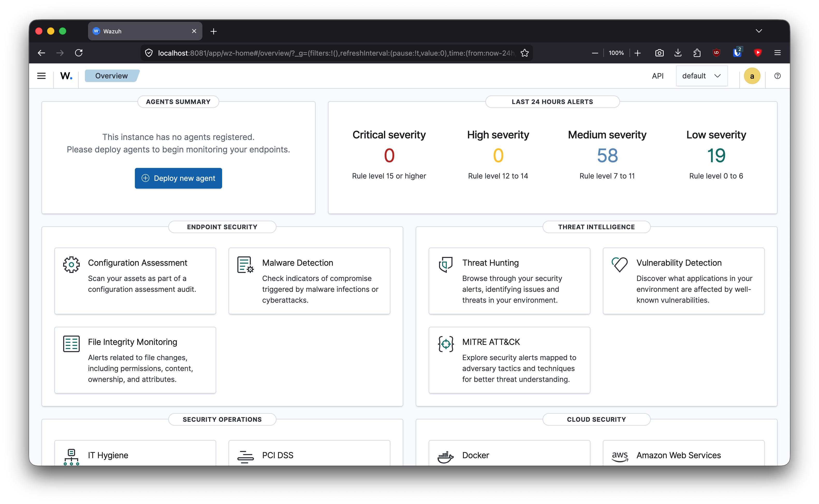Open a new browser tab
Screen dimensions: 819x504
pos(213,31)
